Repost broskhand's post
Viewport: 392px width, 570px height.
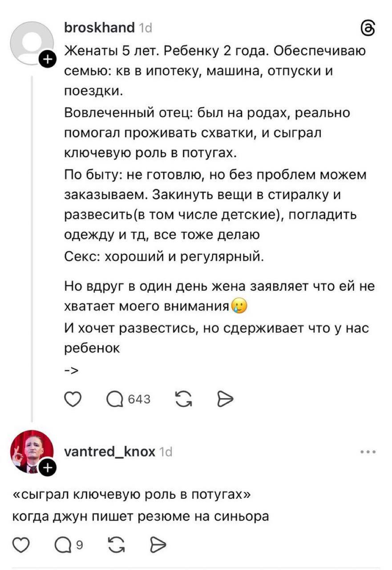pyautogui.click(x=182, y=399)
